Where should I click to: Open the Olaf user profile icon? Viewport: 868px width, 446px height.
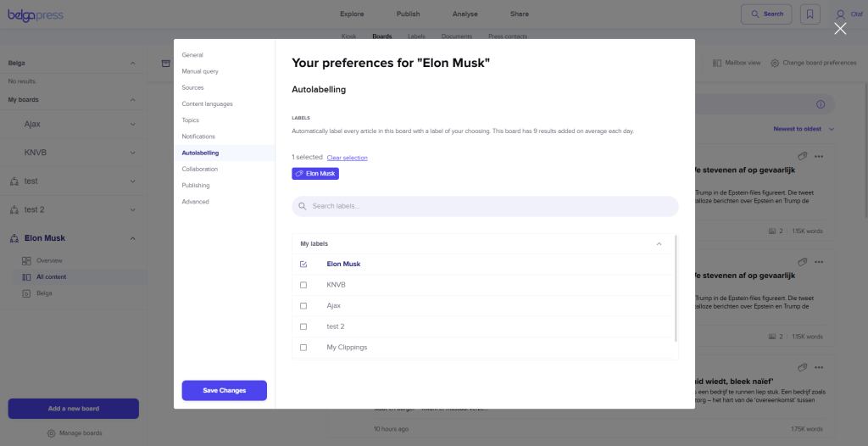[840, 14]
